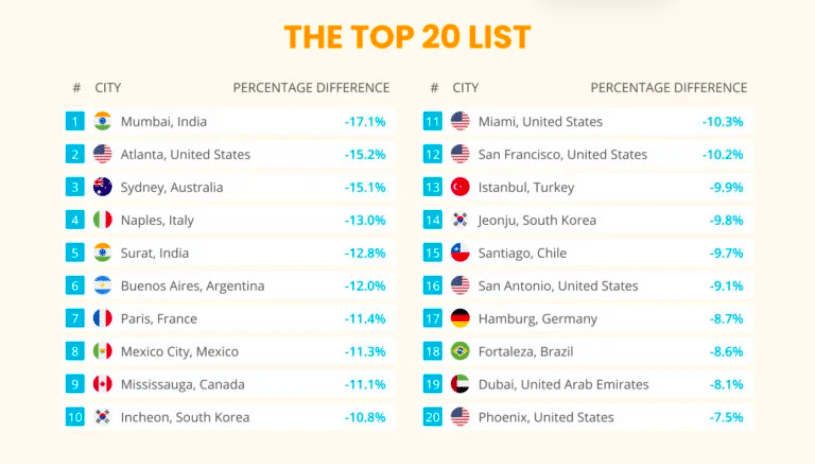Viewport: 815px width, 464px height.
Task: Click the Turkey flag next to Istanbul
Action: tap(460, 187)
